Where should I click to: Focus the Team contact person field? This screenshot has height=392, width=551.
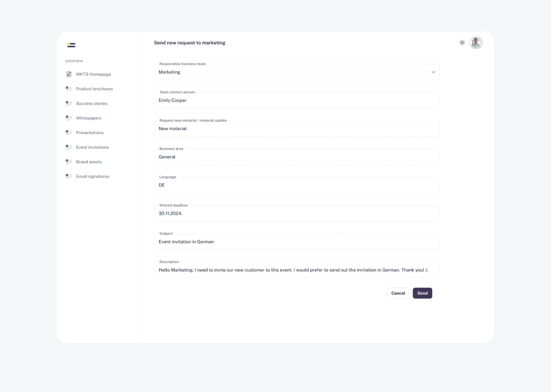point(296,101)
